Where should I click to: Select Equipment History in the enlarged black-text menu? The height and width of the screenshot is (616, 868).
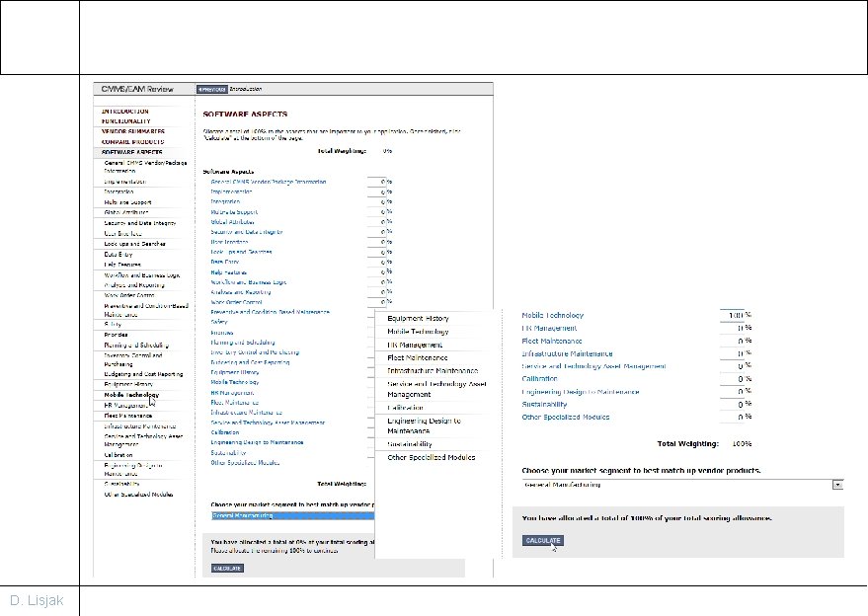418,318
